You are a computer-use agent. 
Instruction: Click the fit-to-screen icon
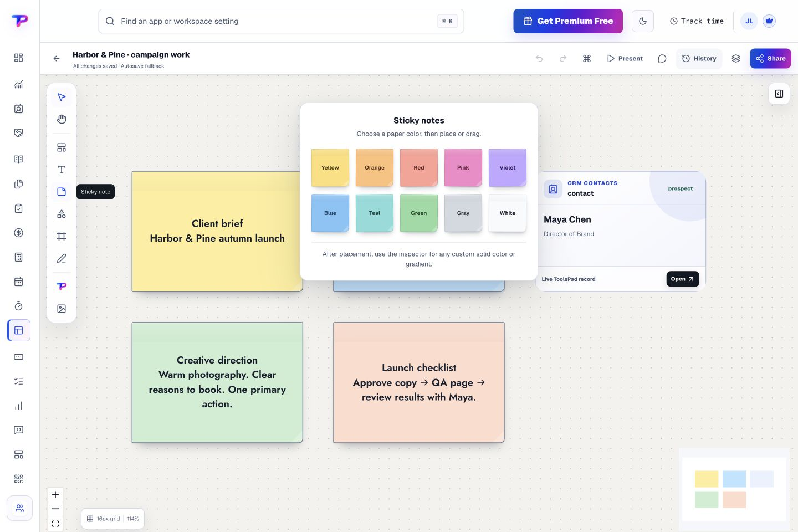pos(55,523)
